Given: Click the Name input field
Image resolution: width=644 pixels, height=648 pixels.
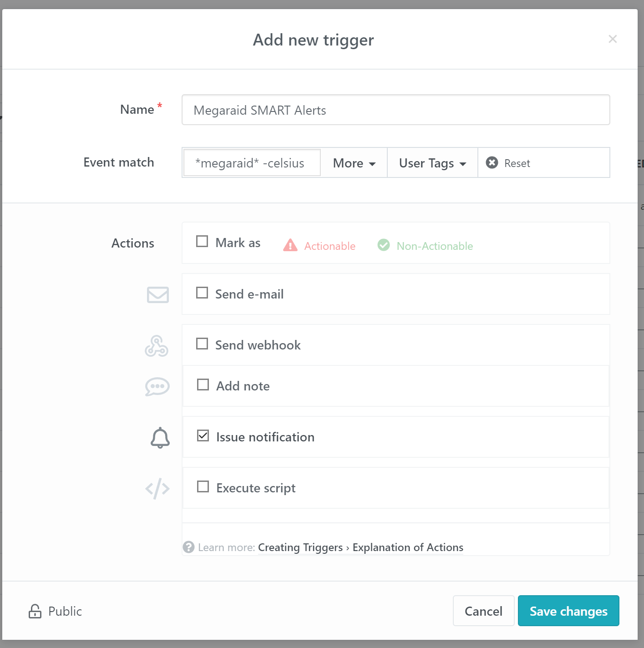Looking at the screenshot, I should coord(395,110).
